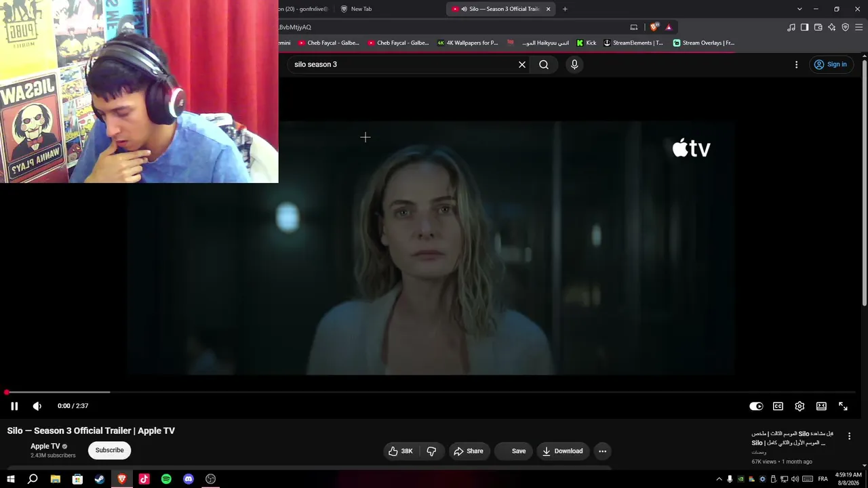The height and width of the screenshot is (488, 868).
Task: Enter fullscreen video mode
Action: click(x=843, y=406)
